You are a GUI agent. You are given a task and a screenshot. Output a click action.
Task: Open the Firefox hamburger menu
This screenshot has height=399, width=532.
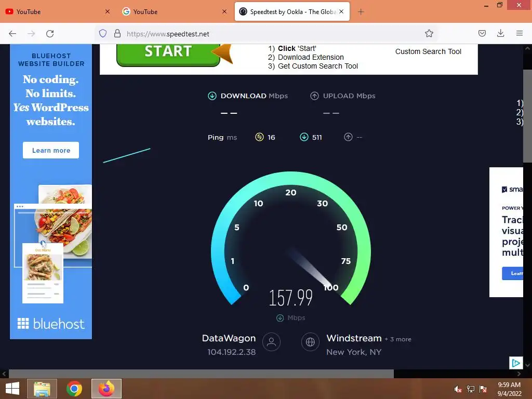(520, 33)
